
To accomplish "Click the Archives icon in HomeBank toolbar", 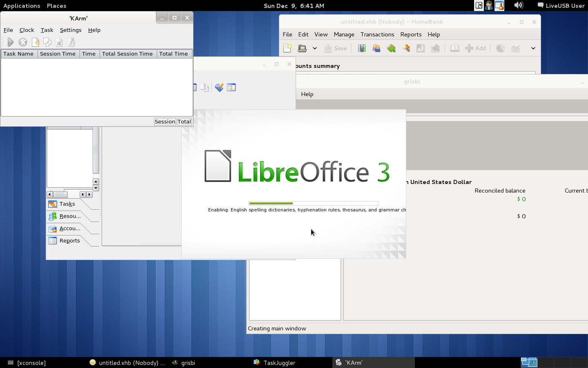I will pyautogui.click(x=421, y=48).
